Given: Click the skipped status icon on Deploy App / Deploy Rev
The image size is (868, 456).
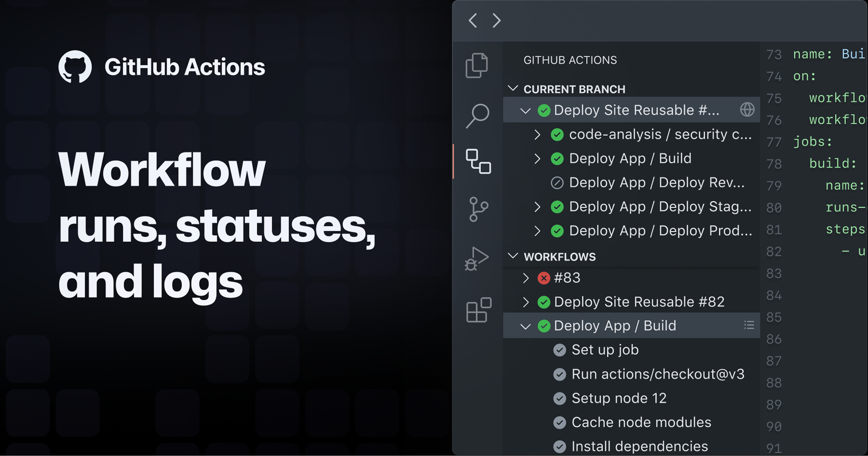Looking at the screenshot, I should (557, 182).
